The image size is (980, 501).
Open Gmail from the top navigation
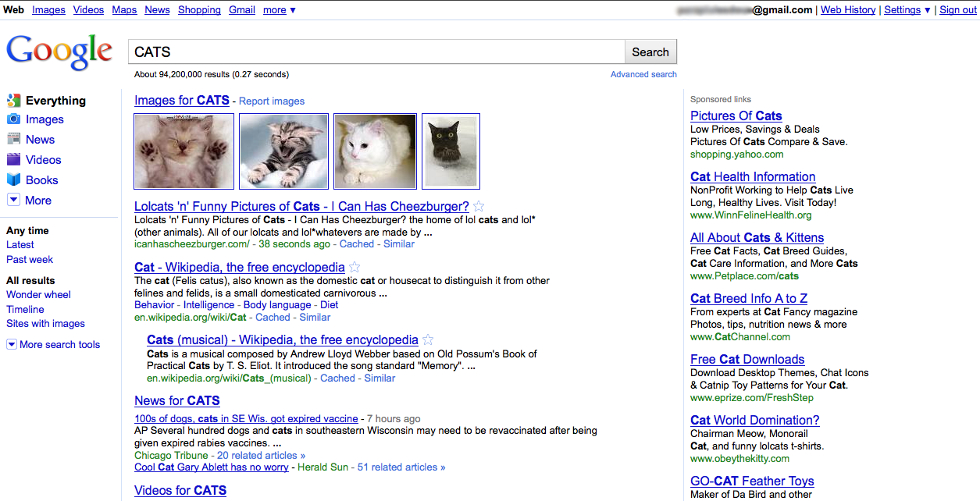242,9
